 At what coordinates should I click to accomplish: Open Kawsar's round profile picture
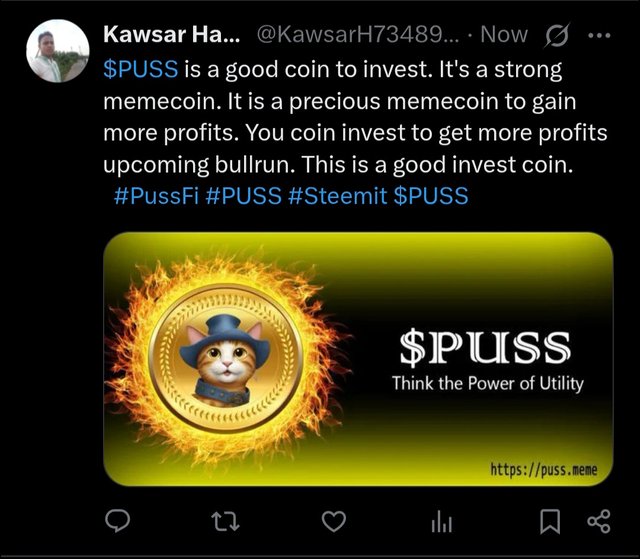point(58,51)
